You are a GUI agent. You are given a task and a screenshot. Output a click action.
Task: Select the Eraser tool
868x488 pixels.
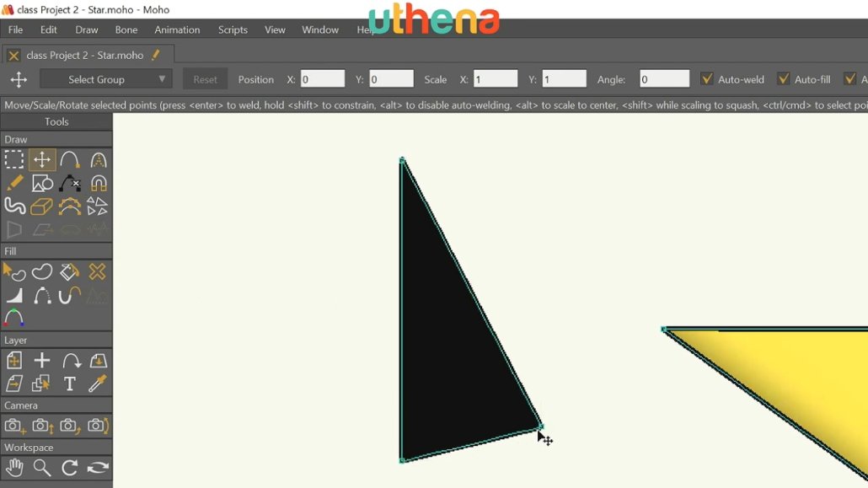coord(42,206)
